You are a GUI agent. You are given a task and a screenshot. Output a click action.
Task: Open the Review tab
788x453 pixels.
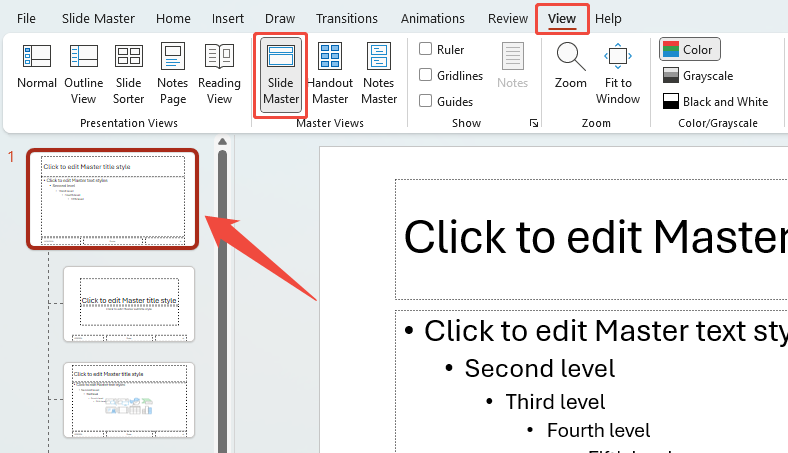coord(508,19)
